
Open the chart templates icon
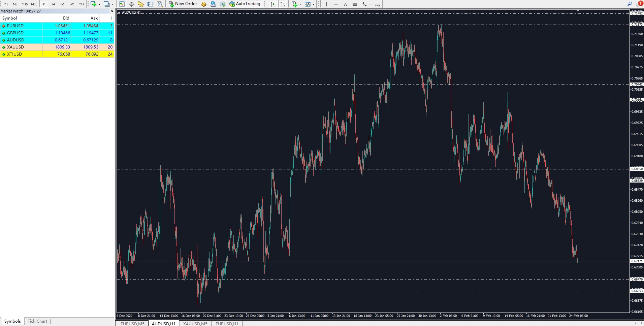[x=308, y=4]
